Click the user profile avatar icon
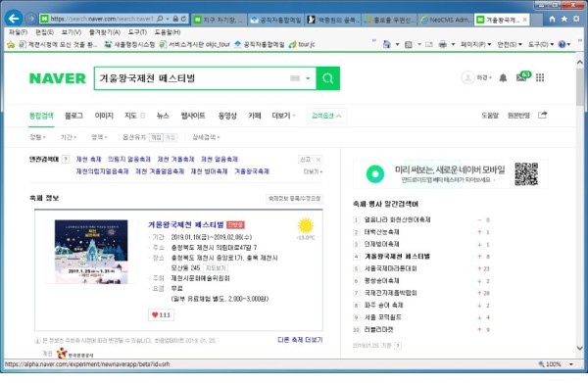Viewport: 588px width, 383px height. (467, 77)
